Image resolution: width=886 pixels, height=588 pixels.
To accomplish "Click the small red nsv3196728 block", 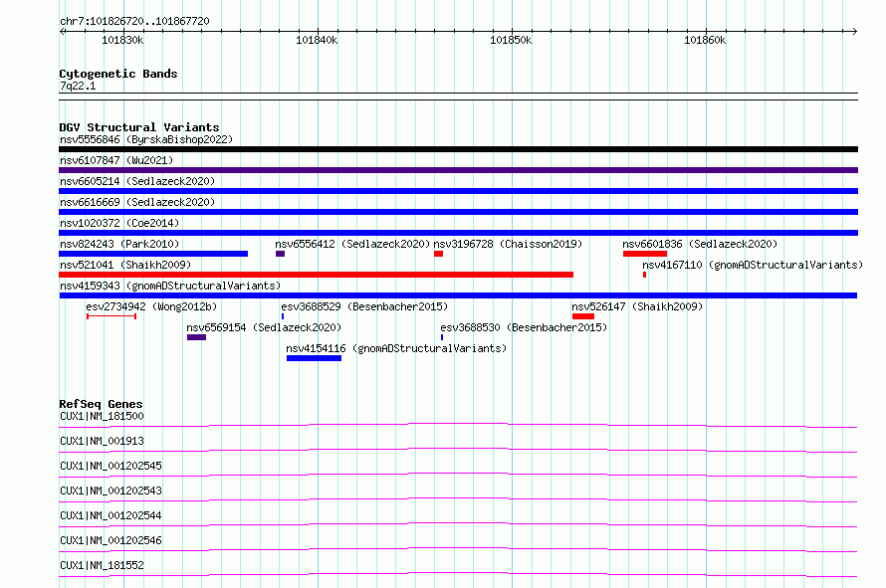I will coord(438,254).
